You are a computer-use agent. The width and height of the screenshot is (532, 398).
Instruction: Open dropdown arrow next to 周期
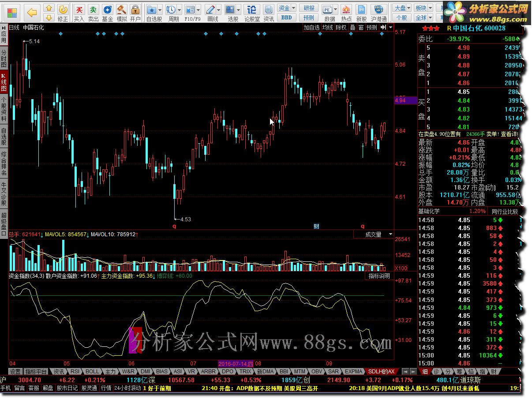[x=180, y=10]
